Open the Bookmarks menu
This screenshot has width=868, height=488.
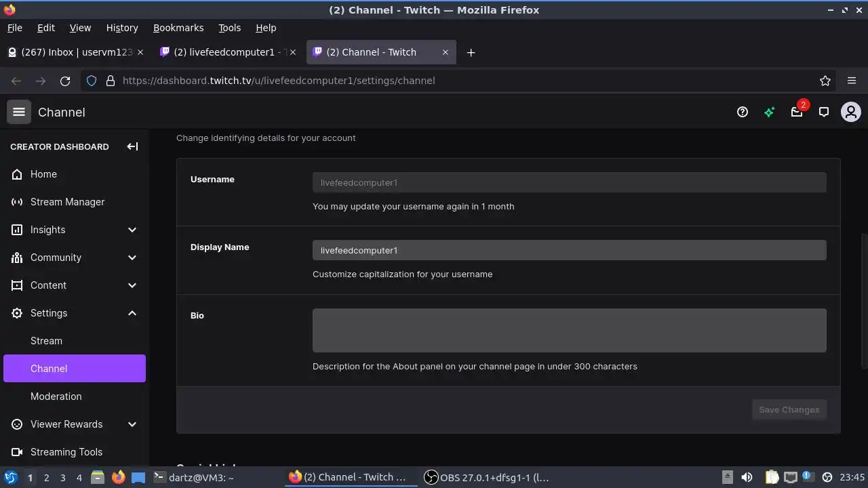[178, 28]
